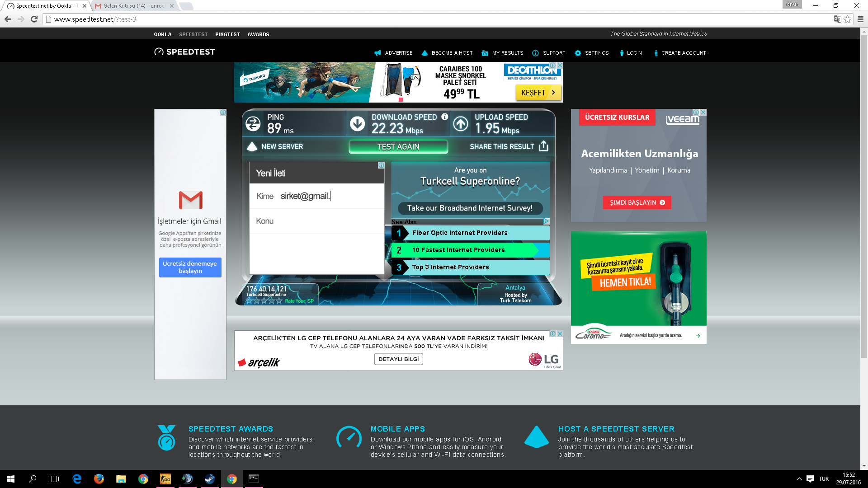Viewport: 868px width, 488px height.
Task: Click the upload speed arrow icon
Action: [461, 123]
